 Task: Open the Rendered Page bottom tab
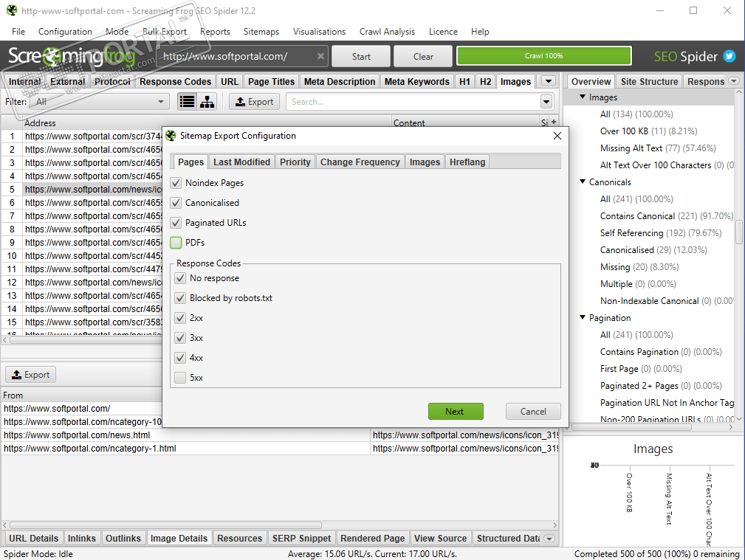372,538
